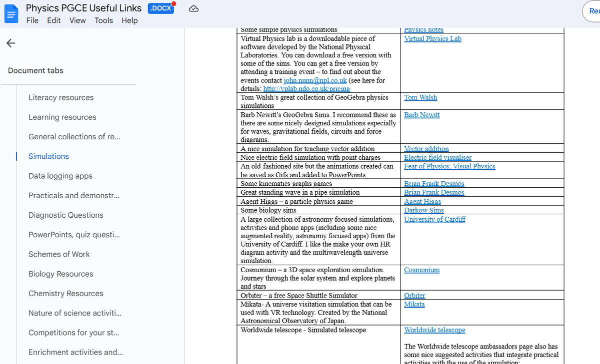Go to Practicals and demonstrations tab
600x364 pixels.
(x=74, y=196)
